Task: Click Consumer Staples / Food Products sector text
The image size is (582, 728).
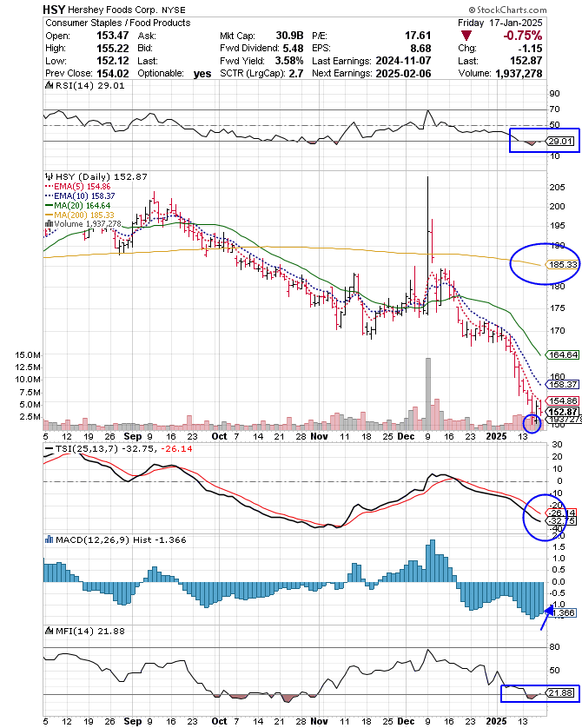Action: (x=118, y=23)
